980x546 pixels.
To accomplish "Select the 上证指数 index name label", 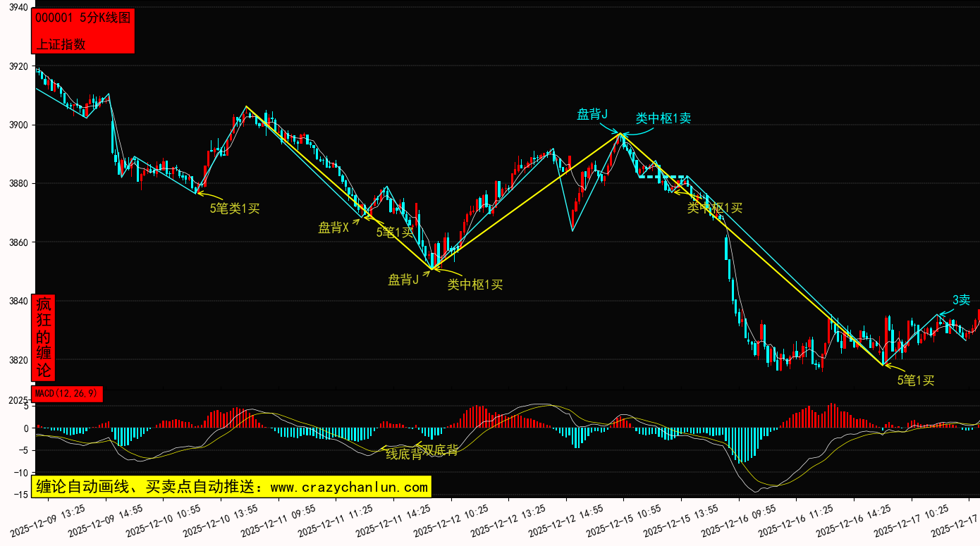I will click(x=61, y=44).
